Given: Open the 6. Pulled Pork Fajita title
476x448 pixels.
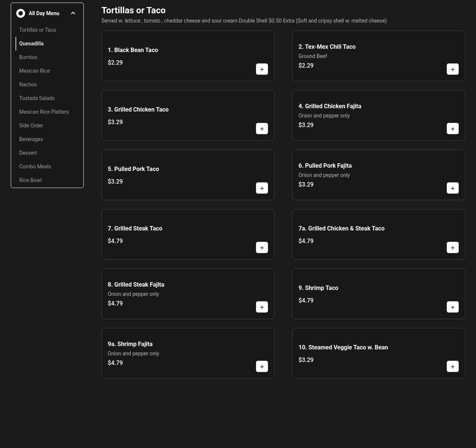Looking at the screenshot, I should 325,166.
